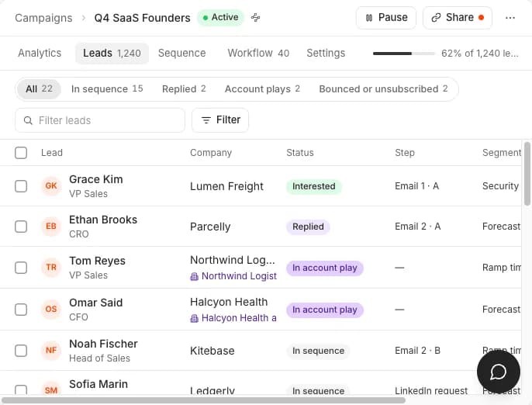Screen dimensions: 532x405
Task: Open the Halcyon Health account play link
Action: coord(239,318)
